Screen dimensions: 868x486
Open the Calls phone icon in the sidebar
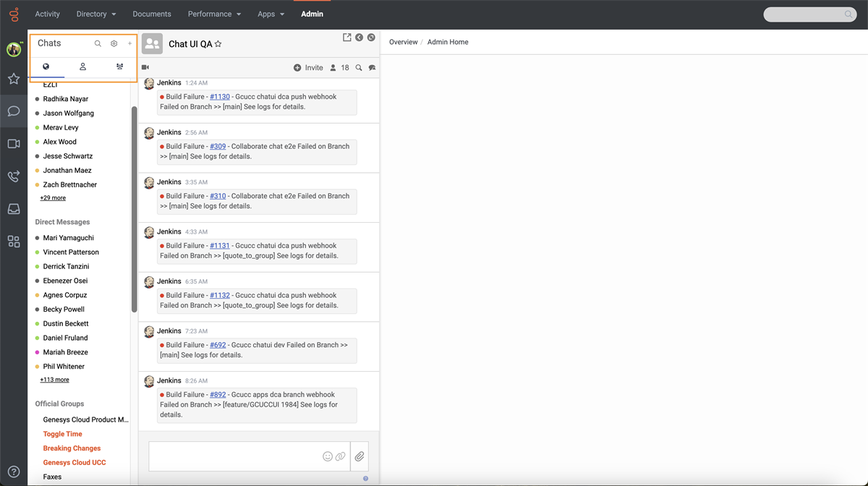click(14, 176)
